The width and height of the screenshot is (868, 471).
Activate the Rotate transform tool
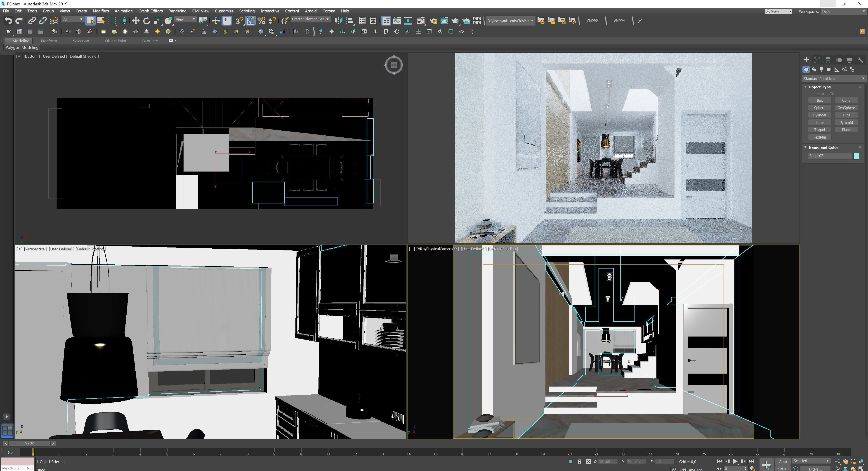point(146,21)
